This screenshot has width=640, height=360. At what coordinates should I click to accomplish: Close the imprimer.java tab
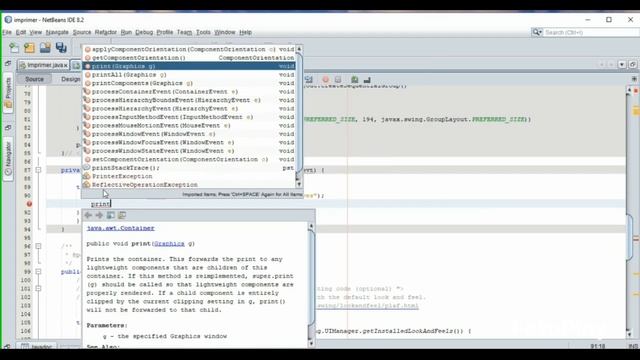tap(65, 65)
